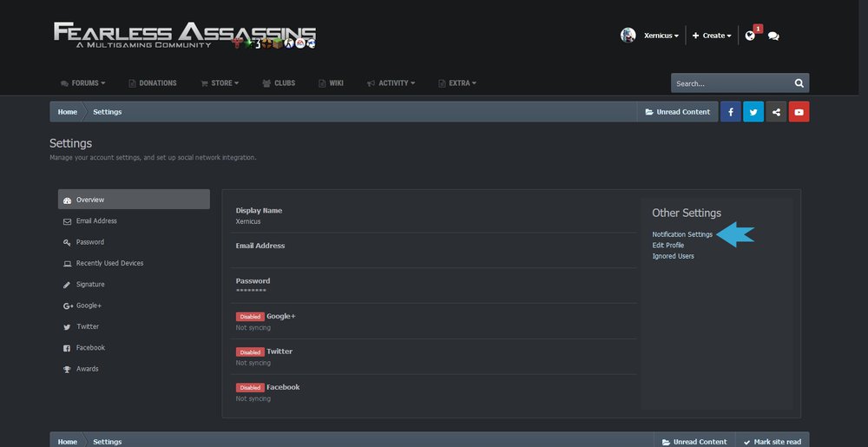Open the Clubs section

pyautogui.click(x=279, y=83)
